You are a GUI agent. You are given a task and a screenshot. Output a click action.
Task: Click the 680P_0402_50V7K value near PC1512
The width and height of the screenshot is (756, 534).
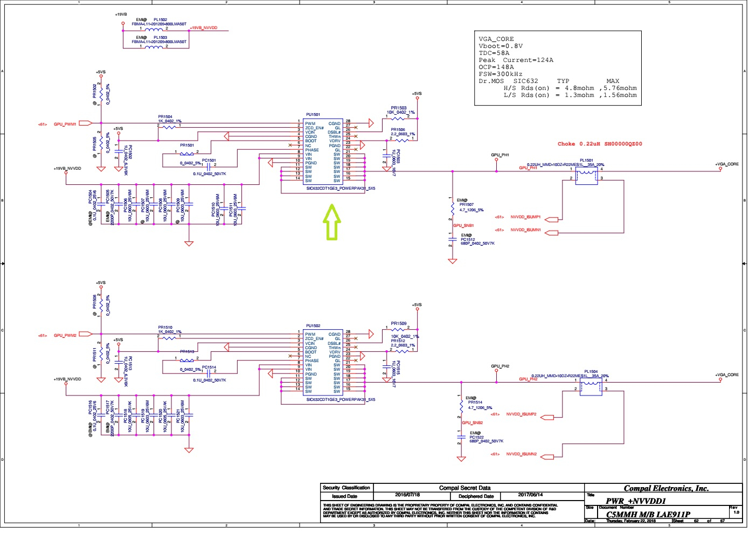click(477, 244)
